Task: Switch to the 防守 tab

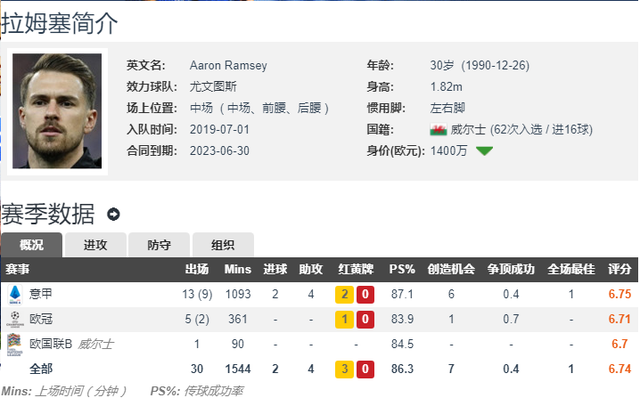Action: coord(159,245)
